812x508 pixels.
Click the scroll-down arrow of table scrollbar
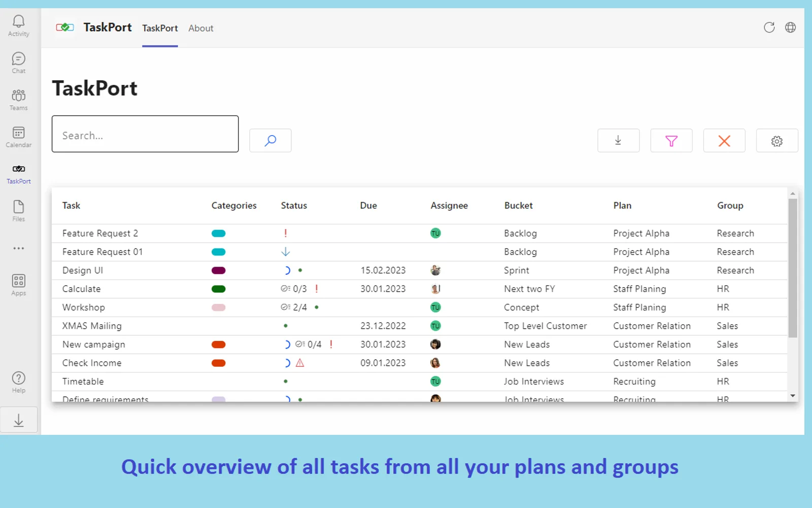coord(793,396)
